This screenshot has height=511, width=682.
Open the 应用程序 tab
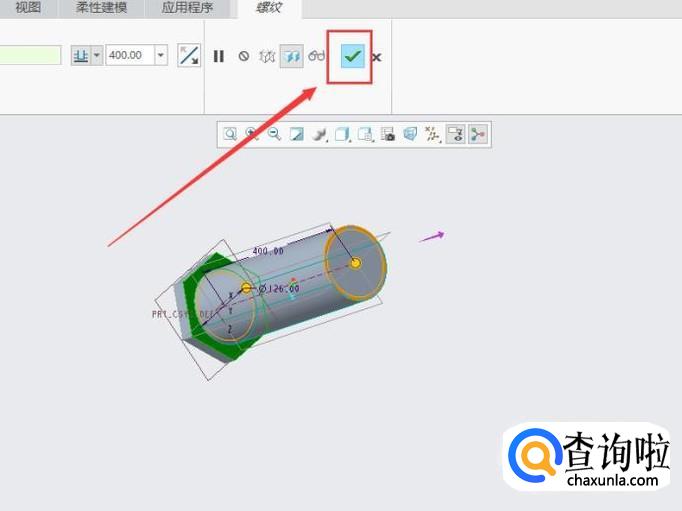[187, 7]
